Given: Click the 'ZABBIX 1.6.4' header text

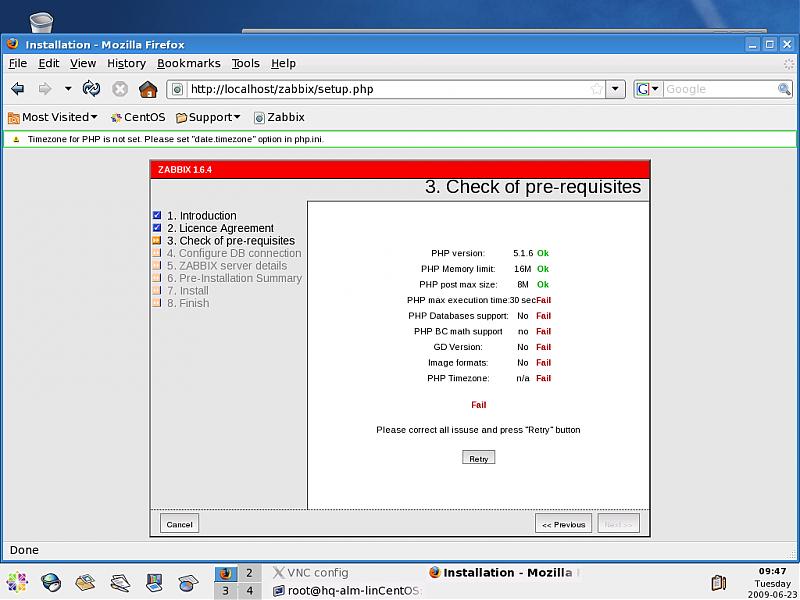Looking at the screenshot, I should (185, 169).
